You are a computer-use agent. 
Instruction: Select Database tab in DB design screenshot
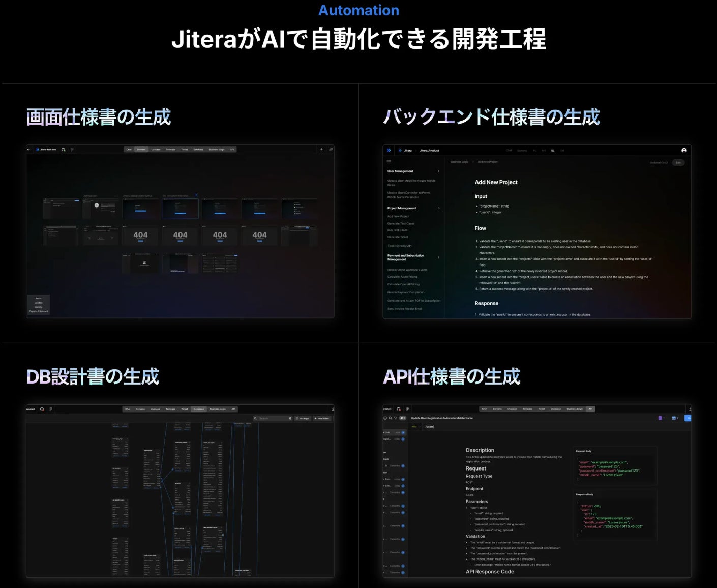(199, 409)
